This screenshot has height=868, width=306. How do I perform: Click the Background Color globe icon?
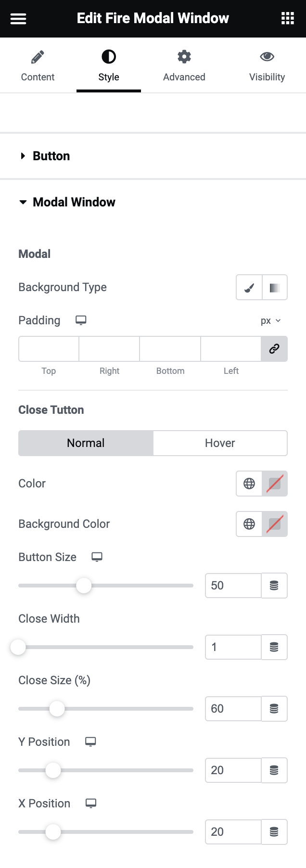click(x=249, y=524)
